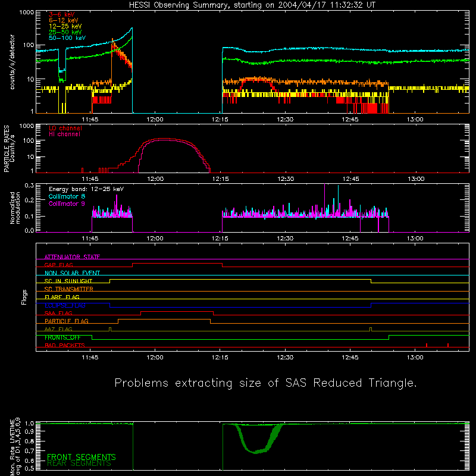
Task: Click the 12:00 tick label under the particle rates plot
Action: pos(155,179)
